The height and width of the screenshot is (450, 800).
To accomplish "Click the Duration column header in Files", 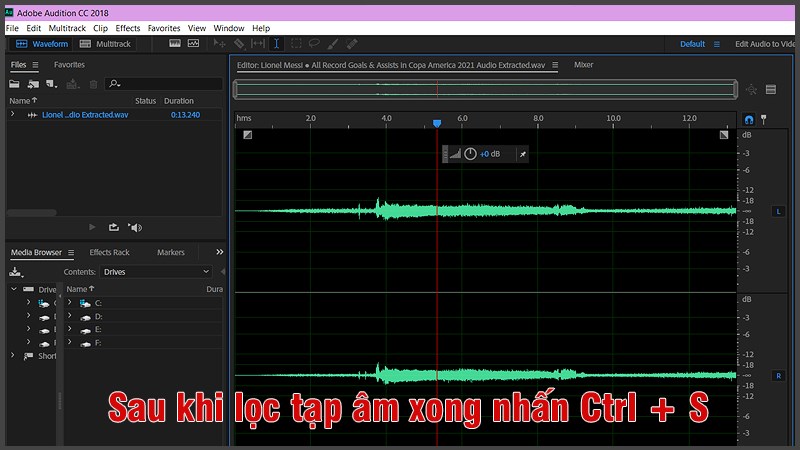I will [x=179, y=101].
